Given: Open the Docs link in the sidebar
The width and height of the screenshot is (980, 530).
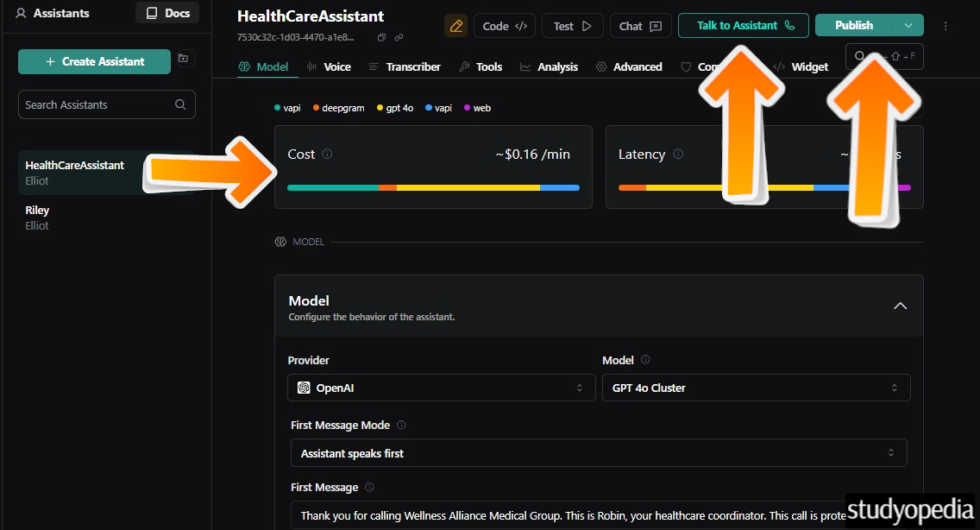Looking at the screenshot, I should click(166, 12).
